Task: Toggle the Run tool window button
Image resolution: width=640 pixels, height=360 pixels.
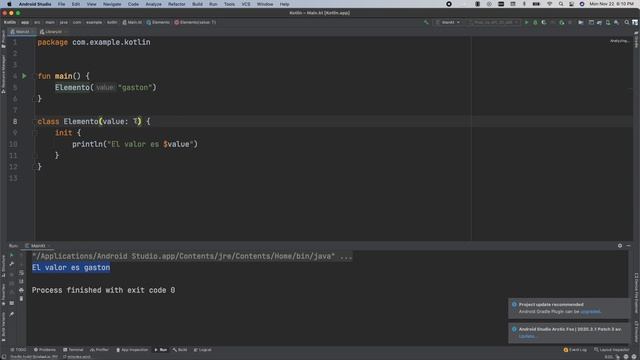Action: click(x=161, y=350)
